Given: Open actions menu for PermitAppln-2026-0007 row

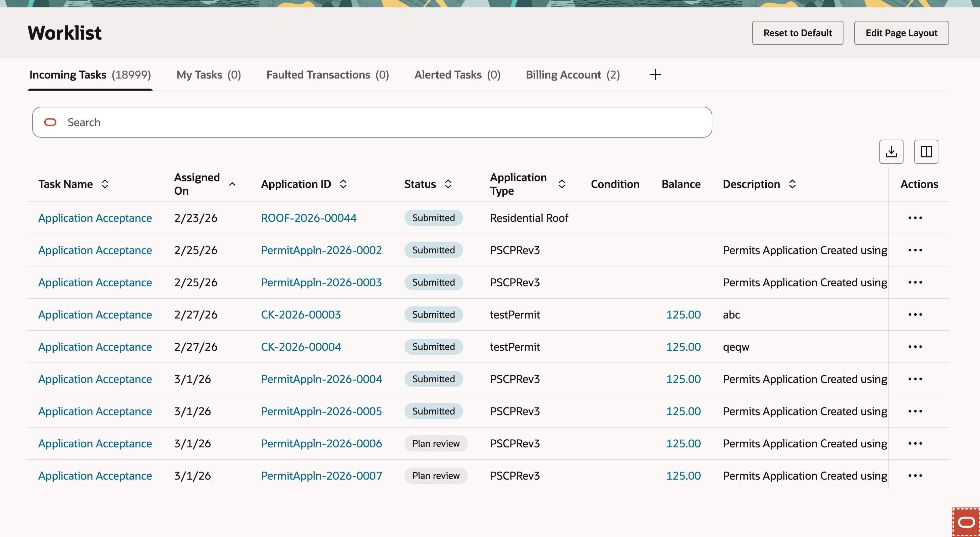Looking at the screenshot, I should point(915,476).
